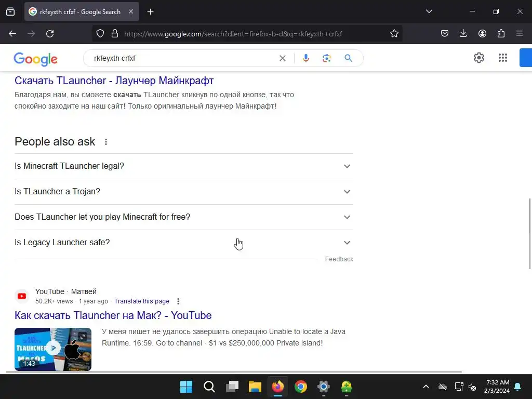Screen dimensions: 532x399
Task: Open tracking protection shield info
Action: pyautogui.click(x=100, y=34)
